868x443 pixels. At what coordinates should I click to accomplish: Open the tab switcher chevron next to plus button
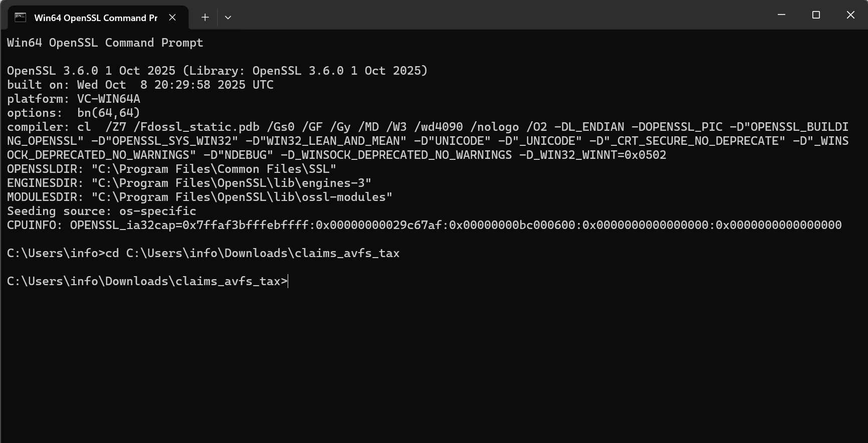[228, 17]
